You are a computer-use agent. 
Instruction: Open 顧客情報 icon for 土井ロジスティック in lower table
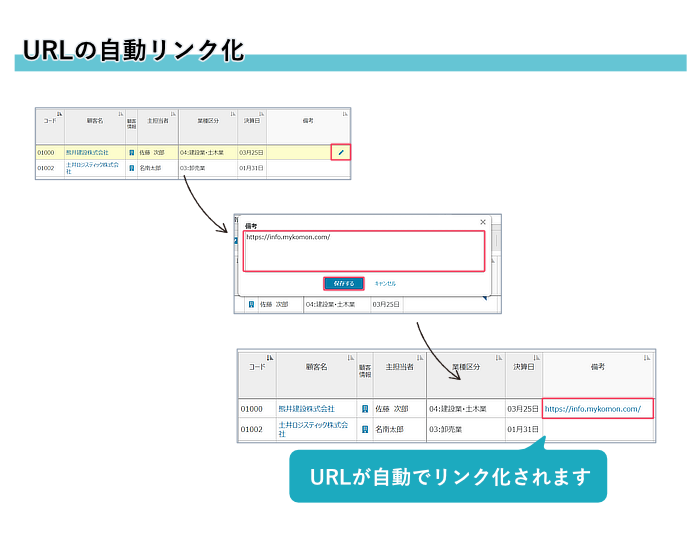(364, 429)
